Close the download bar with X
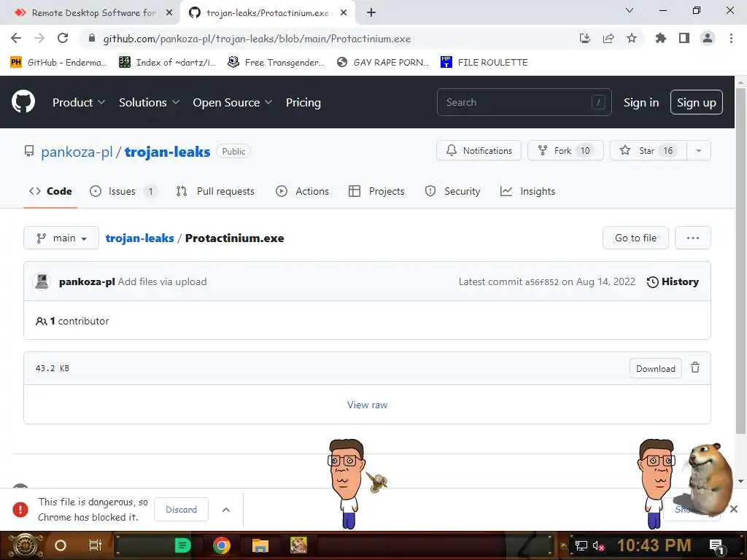Screen dimensions: 747x560 pyautogui.click(x=734, y=509)
